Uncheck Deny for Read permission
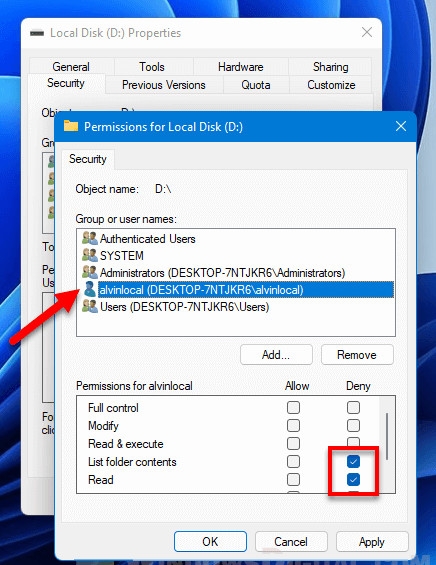Screen dimensions: 436x565 (x=353, y=480)
